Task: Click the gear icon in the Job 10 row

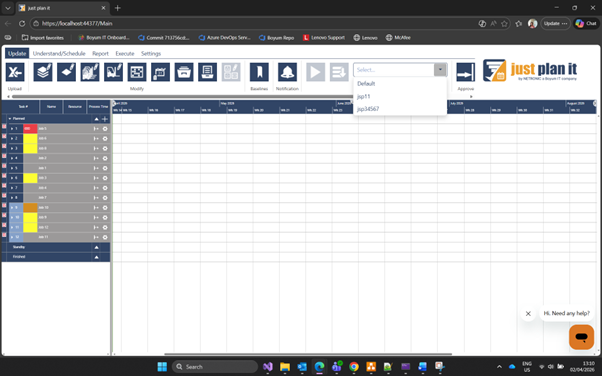Action: [105, 207]
